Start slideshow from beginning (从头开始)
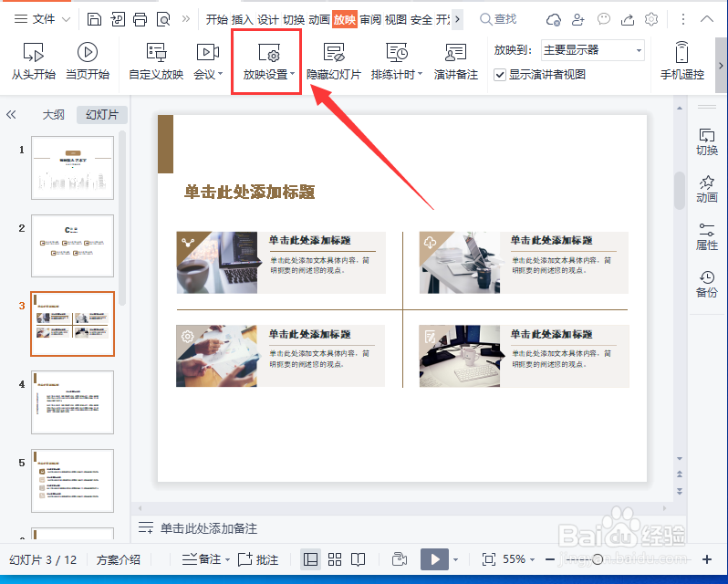The width and height of the screenshot is (728, 584). click(34, 61)
